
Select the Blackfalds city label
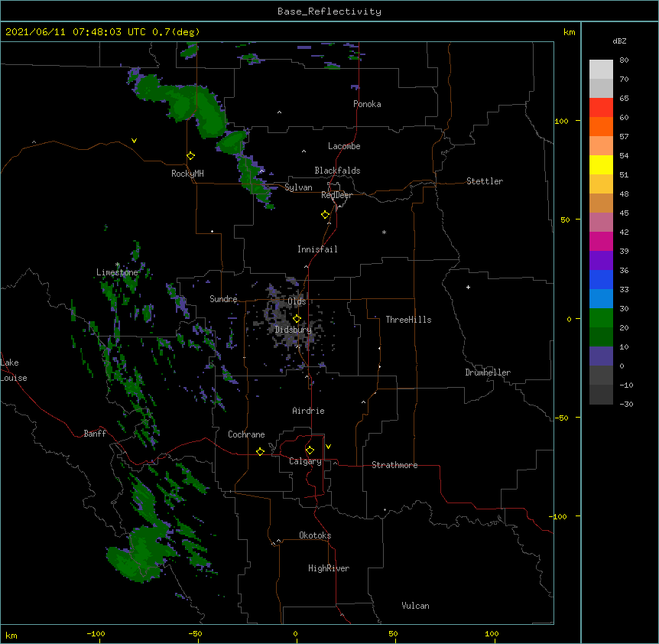(x=337, y=171)
